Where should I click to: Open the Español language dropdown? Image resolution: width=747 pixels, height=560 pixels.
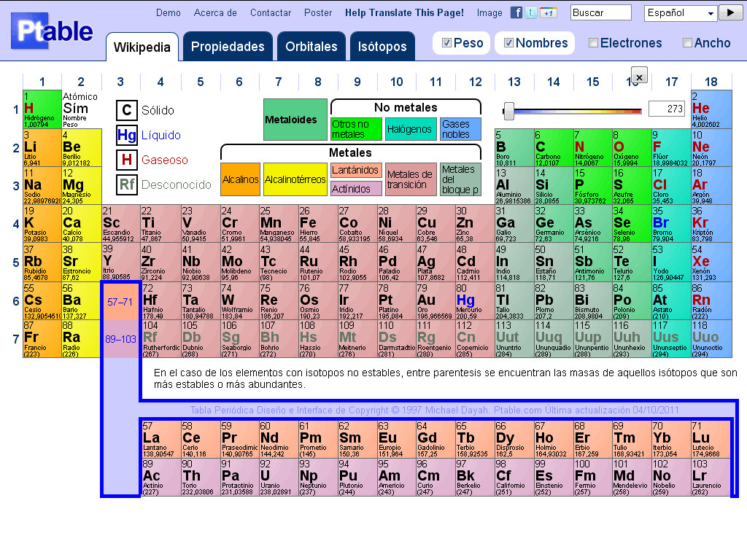(680, 12)
